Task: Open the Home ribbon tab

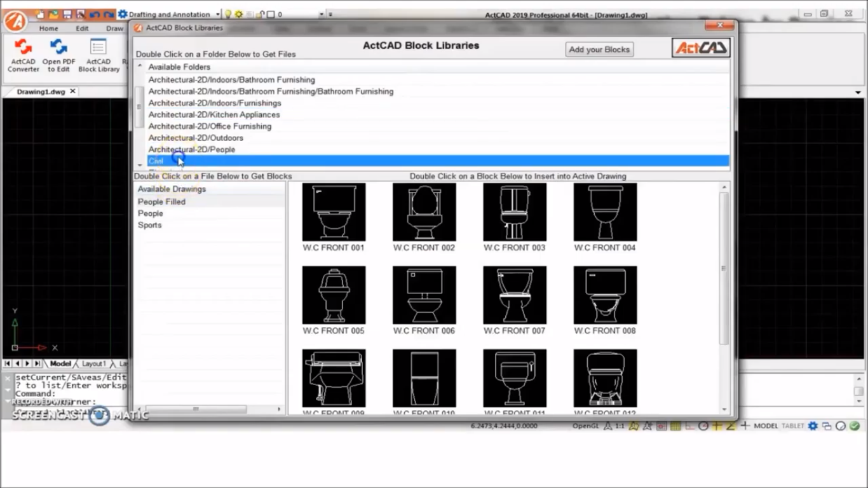Action: coord(48,28)
